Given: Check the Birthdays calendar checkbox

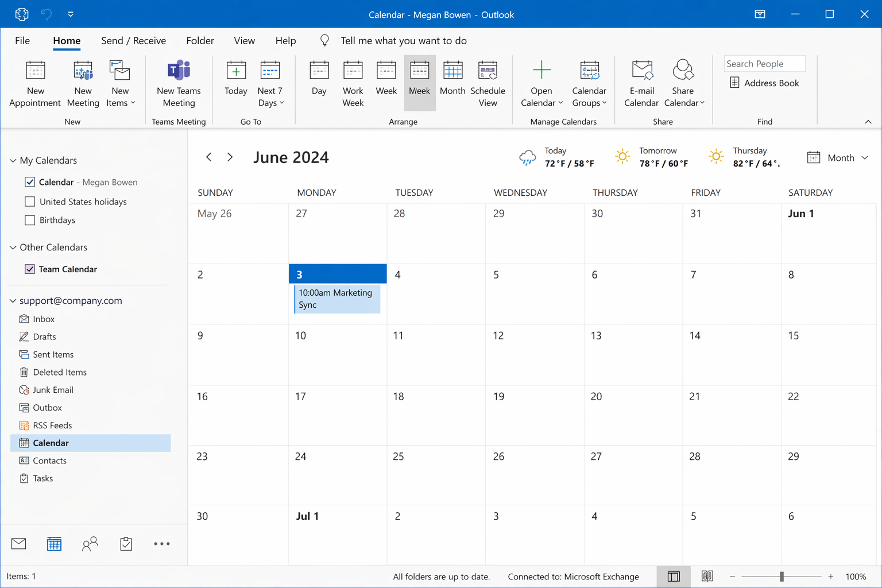Looking at the screenshot, I should (30, 220).
